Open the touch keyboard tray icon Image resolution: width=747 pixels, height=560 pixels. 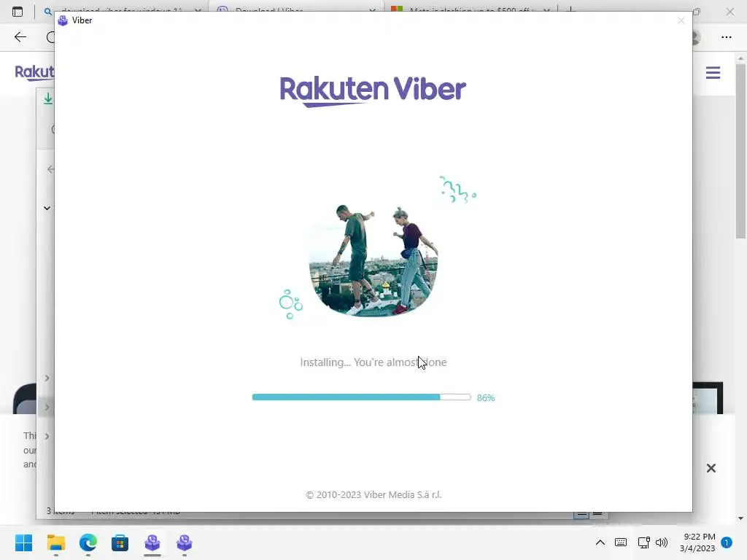pyautogui.click(x=621, y=542)
